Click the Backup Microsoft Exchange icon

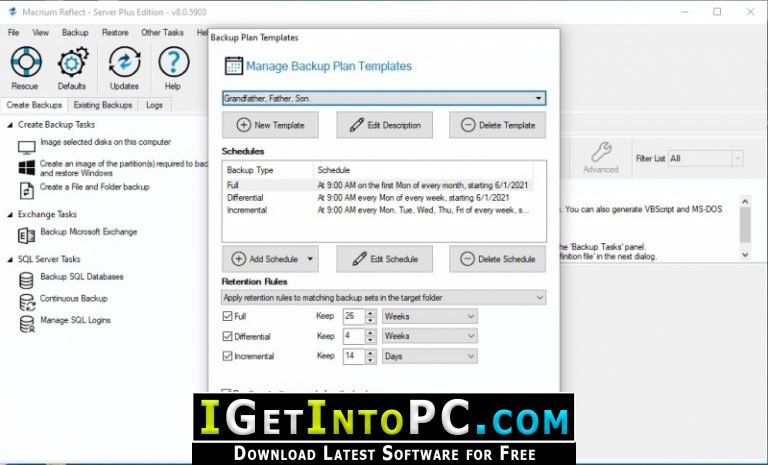26,236
